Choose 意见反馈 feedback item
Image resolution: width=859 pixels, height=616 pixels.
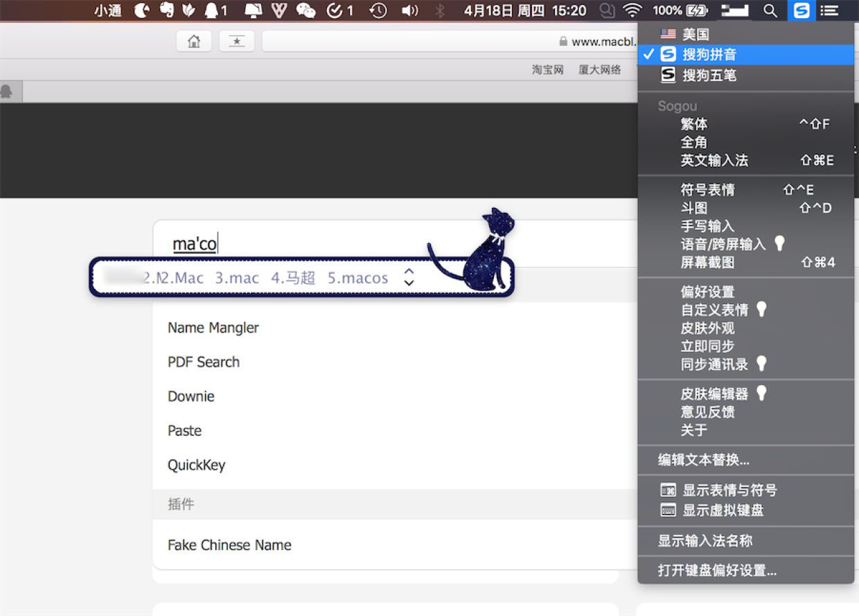[x=745, y=412]
